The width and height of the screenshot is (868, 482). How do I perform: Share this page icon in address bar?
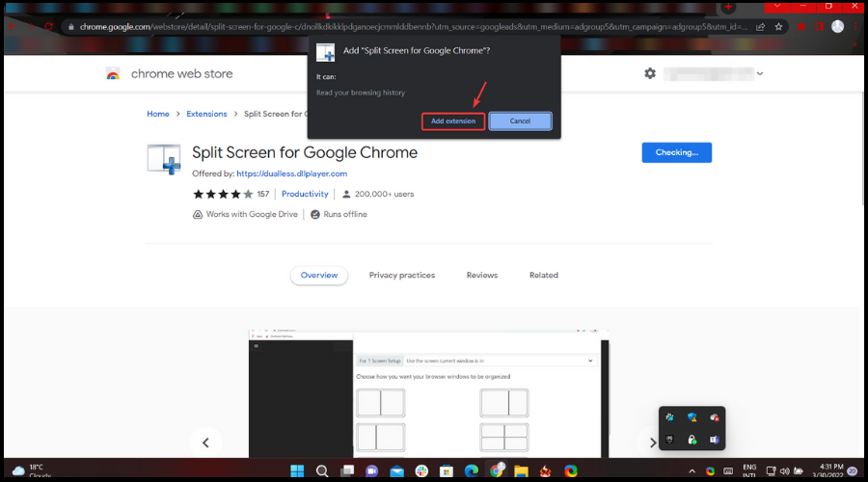(761, 27)
